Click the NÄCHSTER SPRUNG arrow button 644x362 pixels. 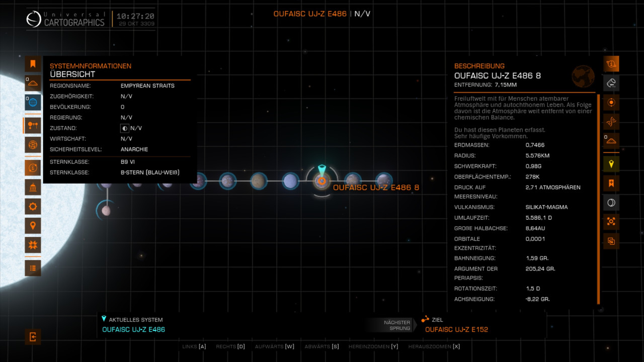point(391,325)
